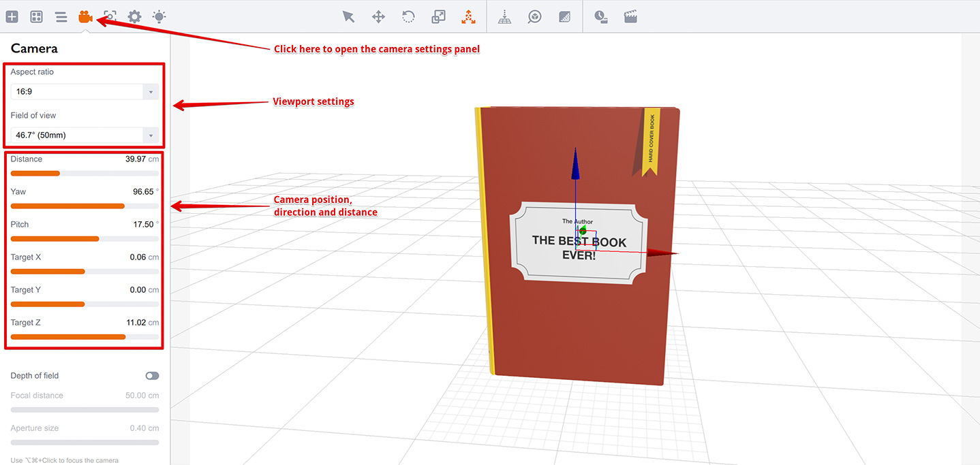Adjust the Distance slider track
The image size is (980, 465).
85,173
